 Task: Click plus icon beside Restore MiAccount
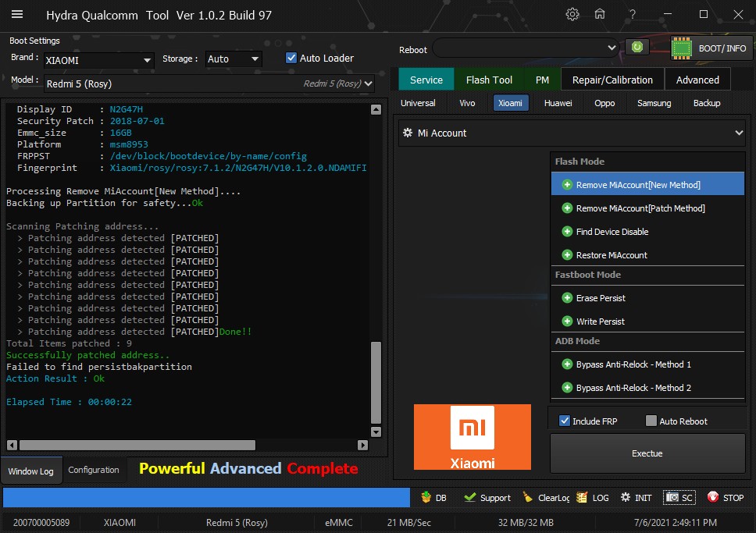pyautogui.click(x=567, y=255)
